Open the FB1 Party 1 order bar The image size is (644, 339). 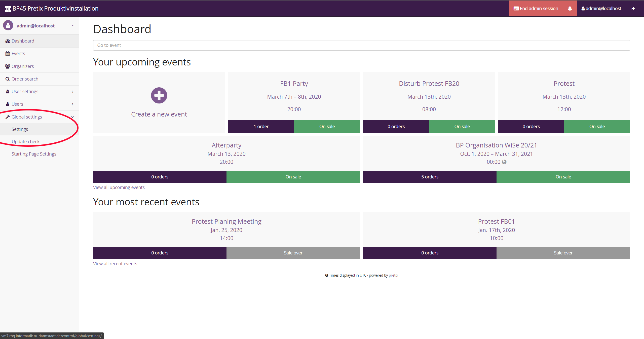point(261,126)
